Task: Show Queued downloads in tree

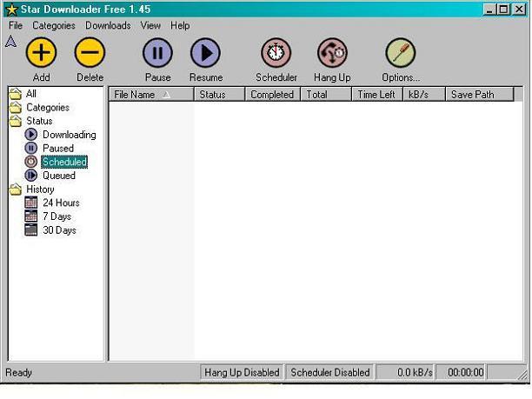Action: (x=59, y=176)
